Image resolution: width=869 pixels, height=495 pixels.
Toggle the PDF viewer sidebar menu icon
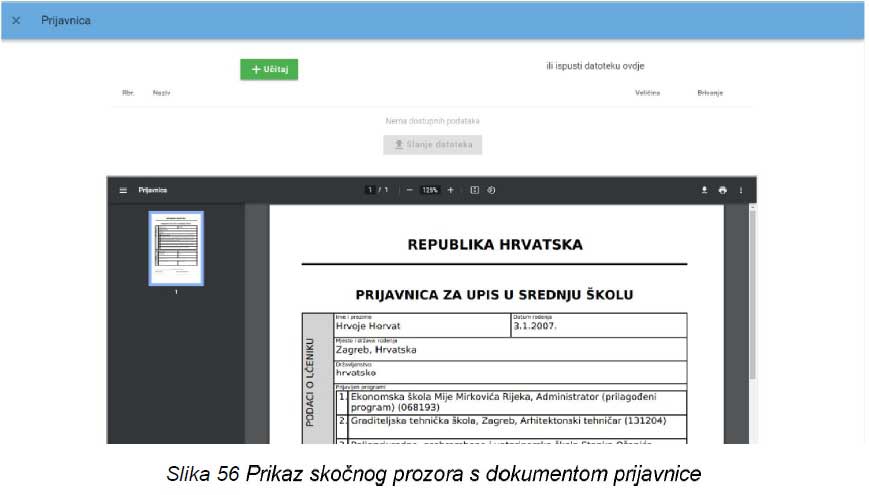tap(124, 190)
